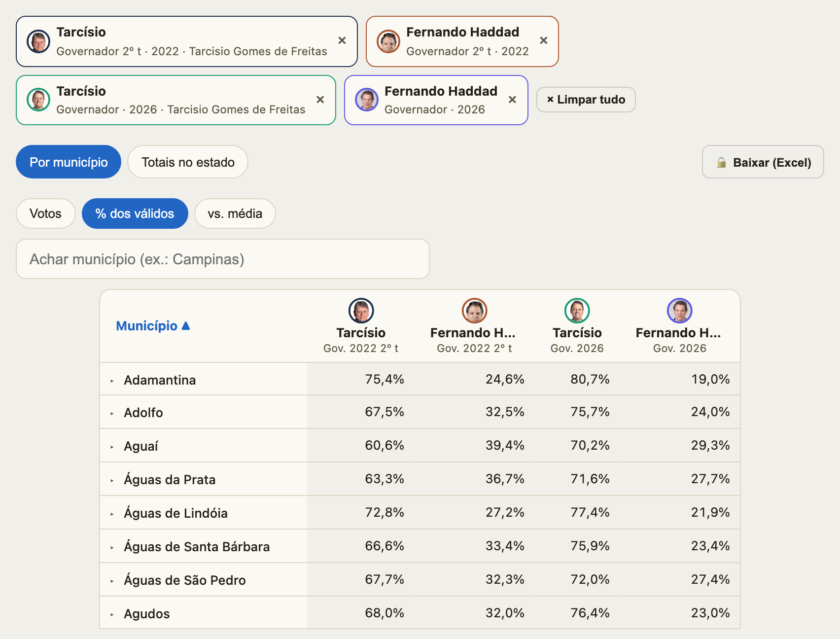Screen dimensions: 840x639
Task: Click the 36,7% value in Águas da Prata row
Action: [505, 478]
